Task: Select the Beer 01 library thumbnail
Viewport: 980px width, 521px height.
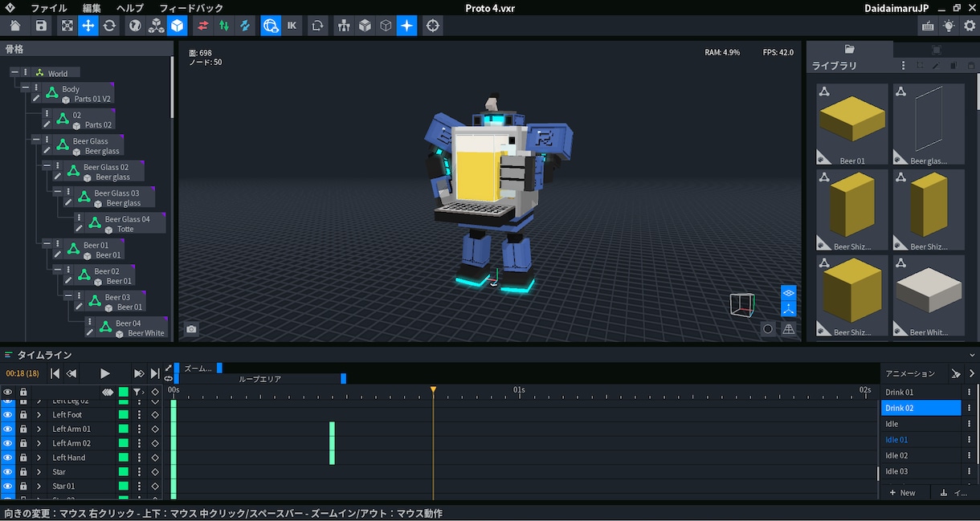Action: [852, 124]
